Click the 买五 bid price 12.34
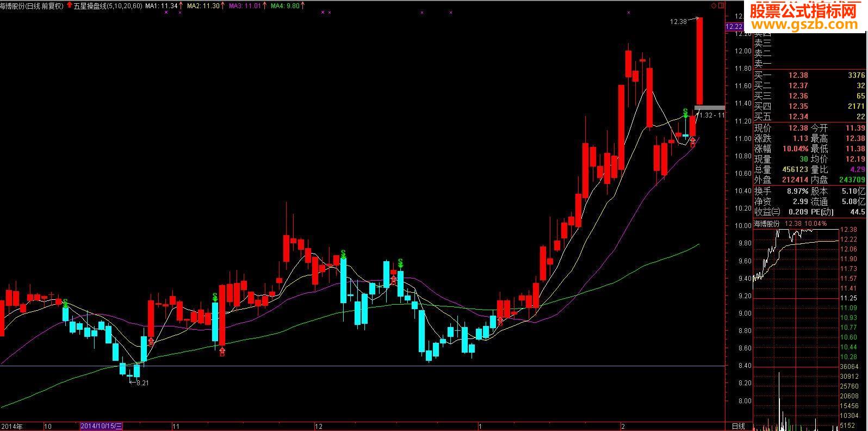 point(798,116)
